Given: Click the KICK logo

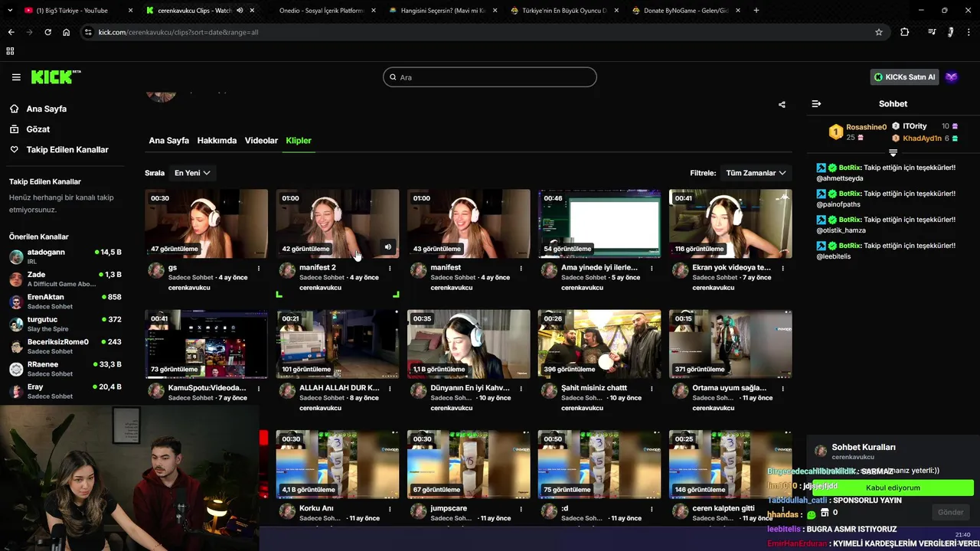Looking at the screenshot, I should 55,77.
